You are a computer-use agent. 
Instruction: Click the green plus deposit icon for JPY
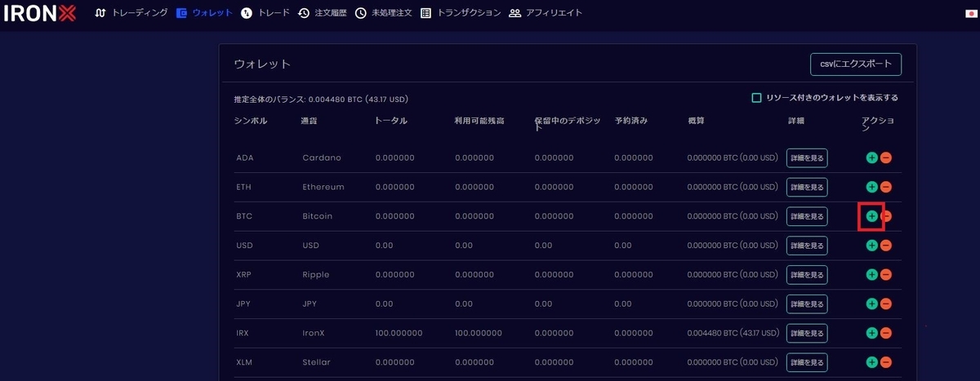[871, 303]
